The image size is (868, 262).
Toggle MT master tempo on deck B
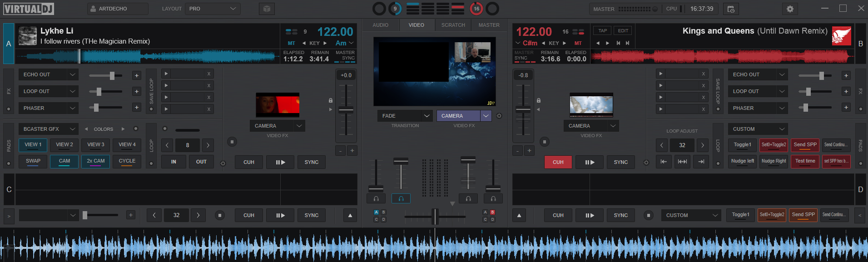578,43
